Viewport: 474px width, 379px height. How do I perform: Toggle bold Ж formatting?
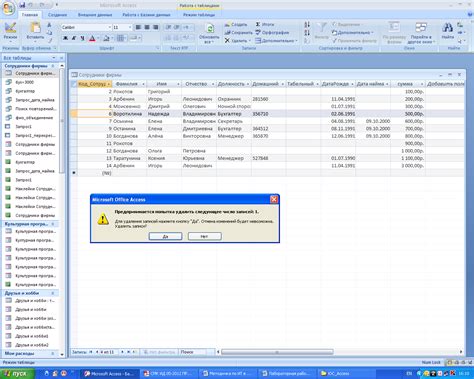click(x=66, y=38)
